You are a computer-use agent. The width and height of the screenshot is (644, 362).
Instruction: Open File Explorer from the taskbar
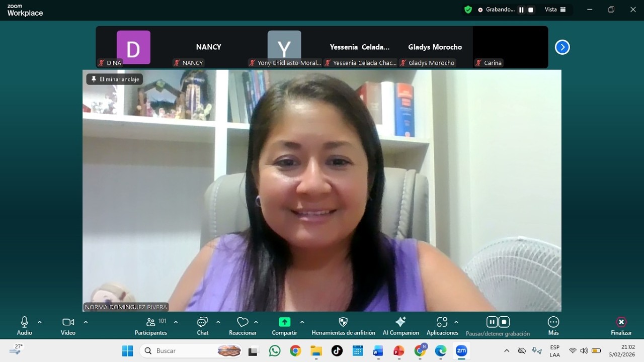(316, 351)
